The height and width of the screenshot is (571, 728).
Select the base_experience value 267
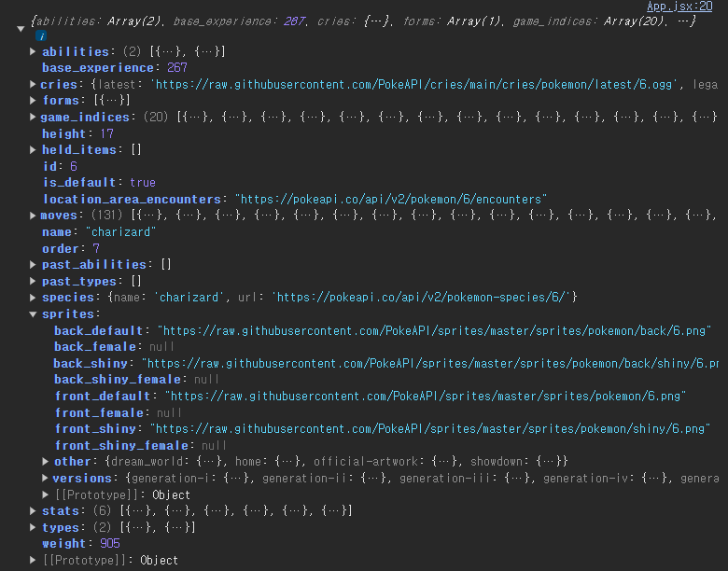point(177,68)
